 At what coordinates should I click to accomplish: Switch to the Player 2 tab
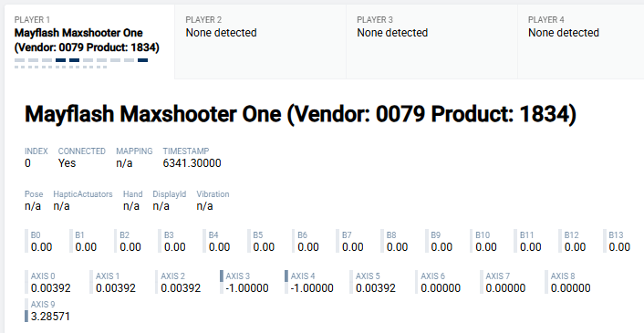[x=260, y=41]
